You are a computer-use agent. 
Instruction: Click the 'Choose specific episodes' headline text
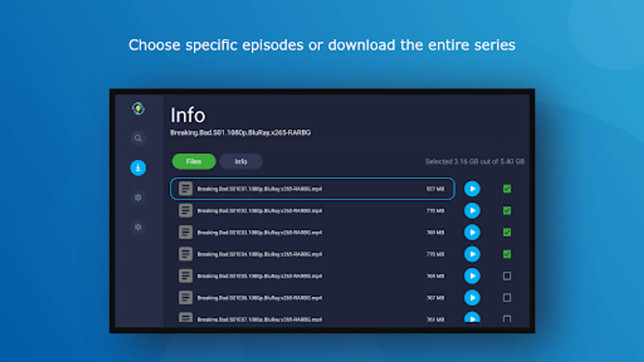[x=322, y=45]
